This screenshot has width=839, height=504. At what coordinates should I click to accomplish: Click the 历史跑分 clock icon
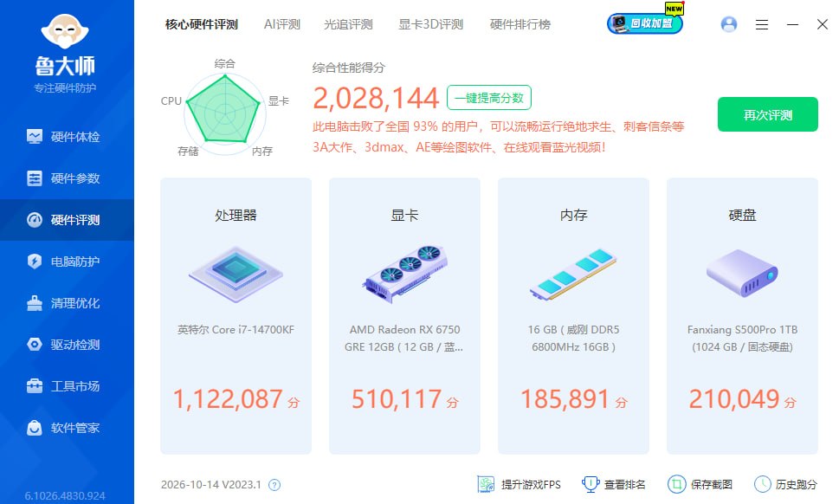(x=763, y=484)
